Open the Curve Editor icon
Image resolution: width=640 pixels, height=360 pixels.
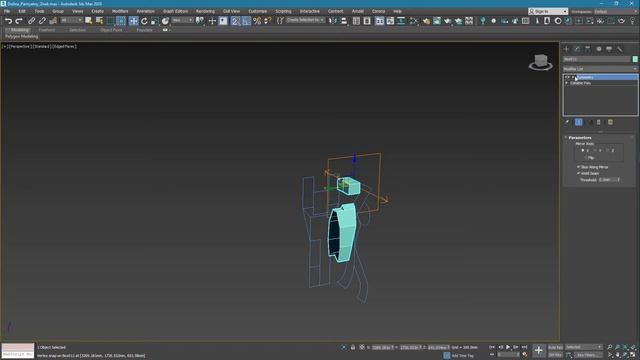(x=391, y=21)
